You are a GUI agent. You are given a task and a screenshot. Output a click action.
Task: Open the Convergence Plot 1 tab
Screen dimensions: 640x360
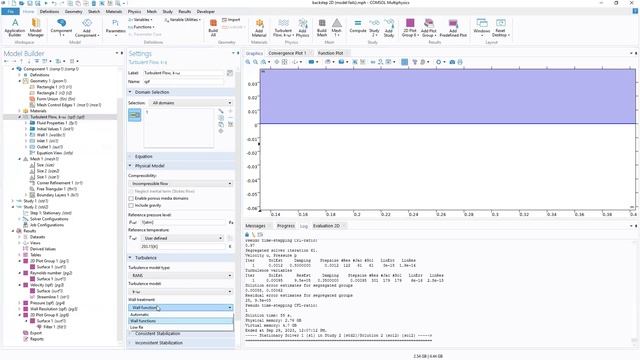(287, 53)
